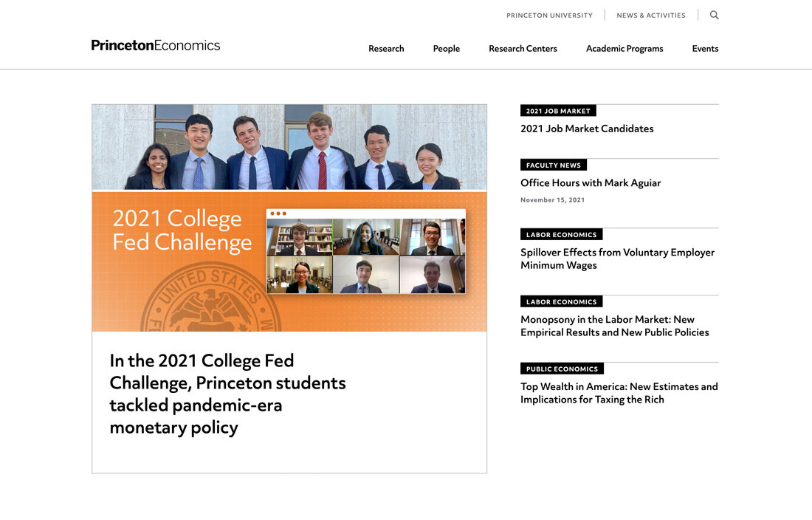
Task: Open the People menu
Action: [x=447, y=49]
